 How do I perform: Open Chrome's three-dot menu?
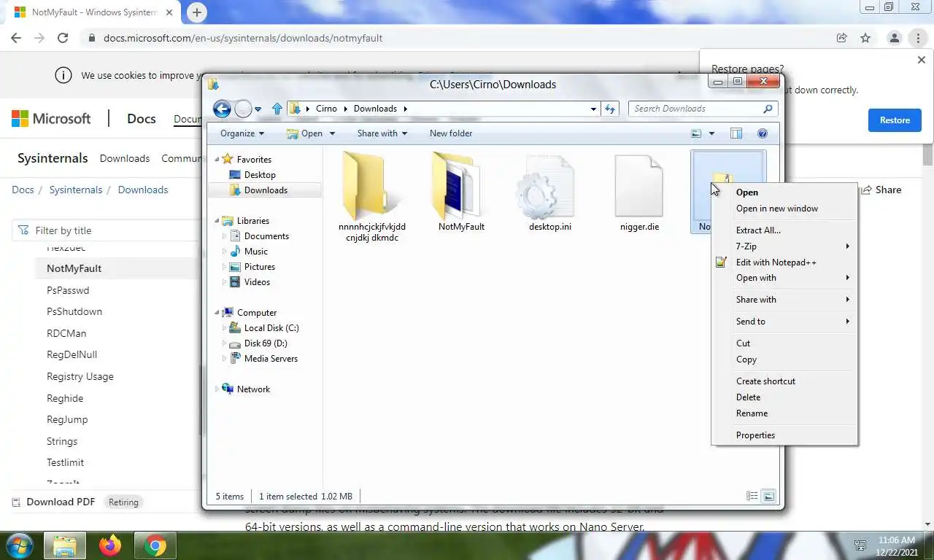[918, 38]
